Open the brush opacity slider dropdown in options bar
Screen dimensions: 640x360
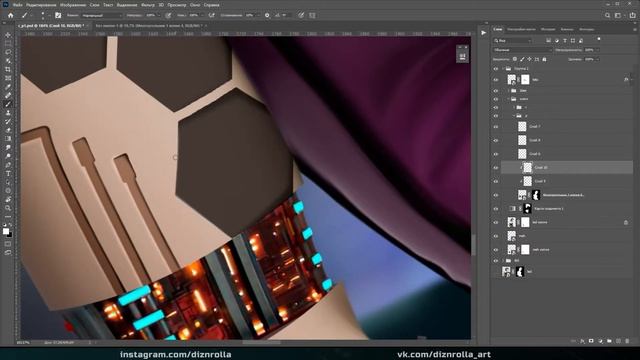coord(159,16)
